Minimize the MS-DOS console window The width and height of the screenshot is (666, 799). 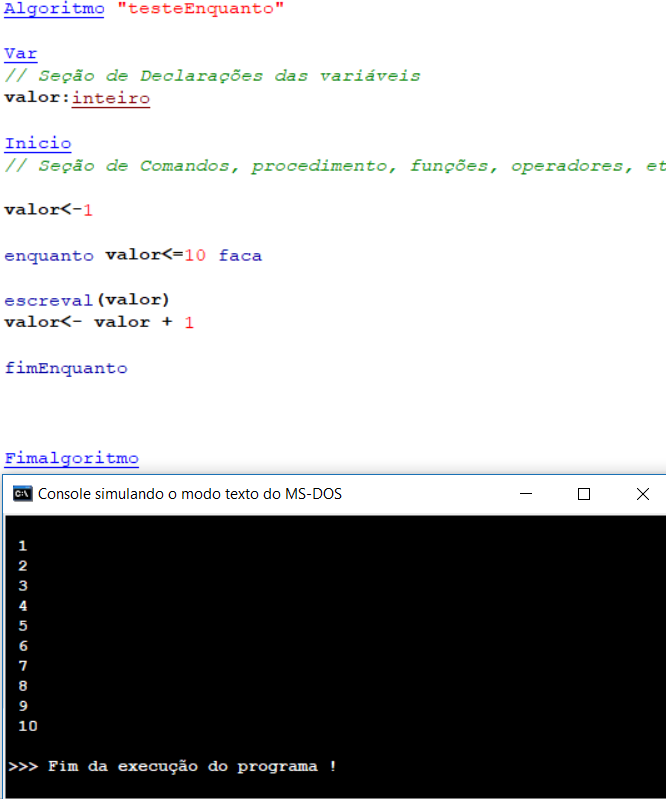[526, 494]
